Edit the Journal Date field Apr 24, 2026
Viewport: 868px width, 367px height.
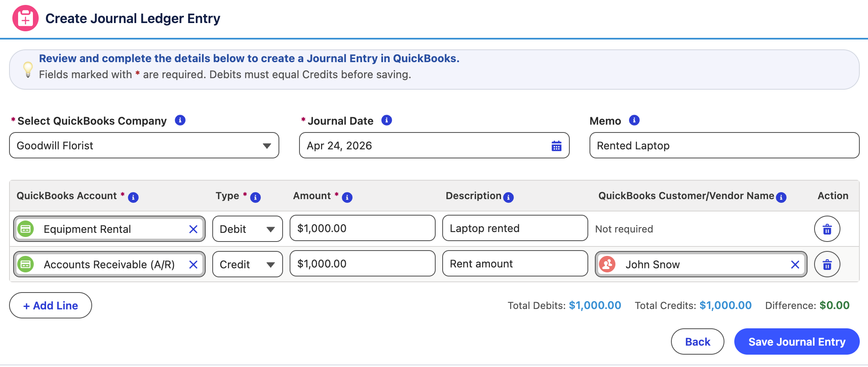434,145
